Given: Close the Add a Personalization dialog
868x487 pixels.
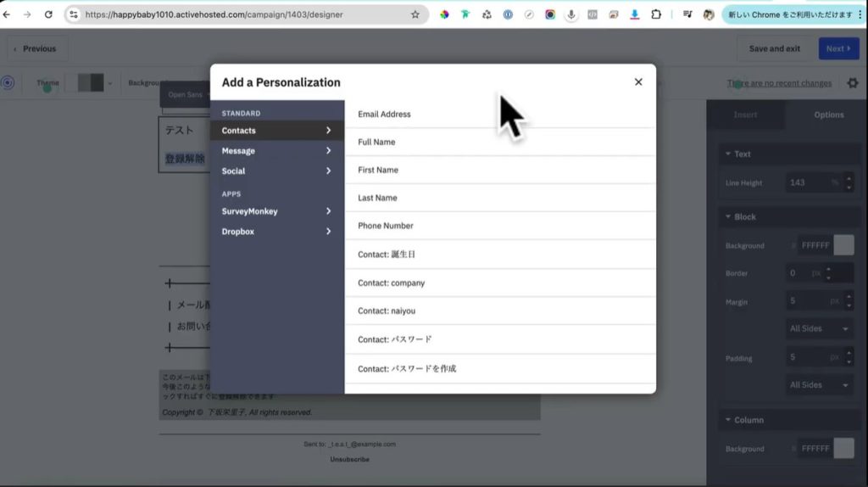Looking at the screenshot, I should (638, 82).
